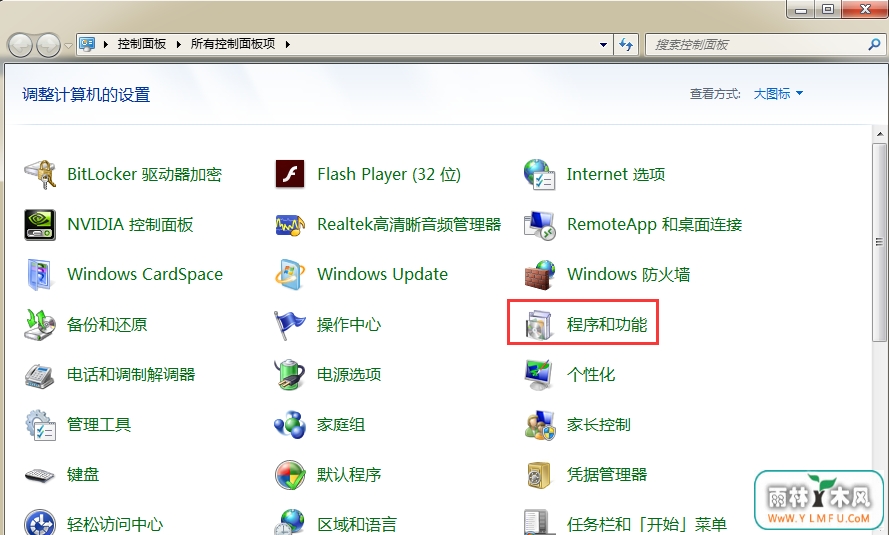Viewport: 889px width, 535px height.
Task: Click the Back navigation button
Action: point(21,45)
